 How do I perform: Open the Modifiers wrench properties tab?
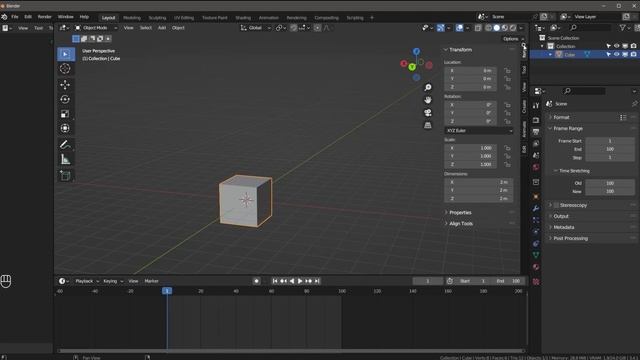coord(536,208)
